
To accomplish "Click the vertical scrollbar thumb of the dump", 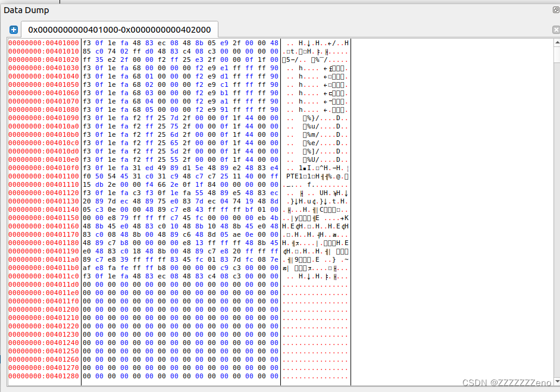I will coord(557,54).
